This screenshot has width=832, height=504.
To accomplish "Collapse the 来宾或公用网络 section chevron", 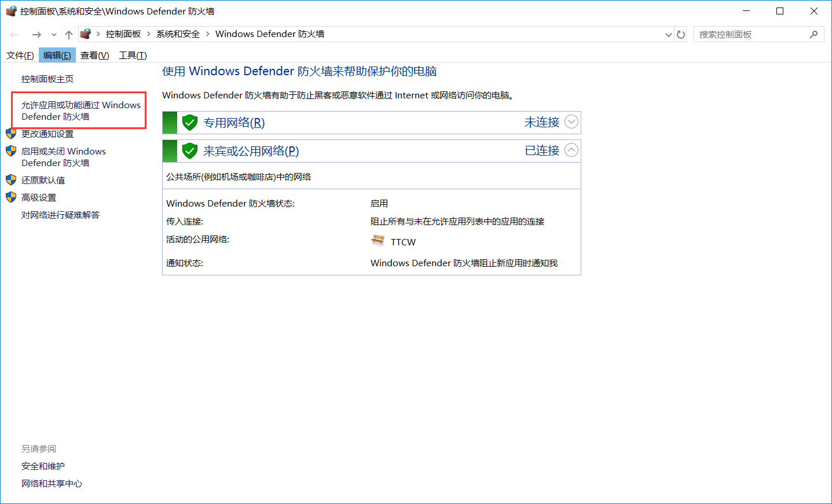I will coord(571,150).
